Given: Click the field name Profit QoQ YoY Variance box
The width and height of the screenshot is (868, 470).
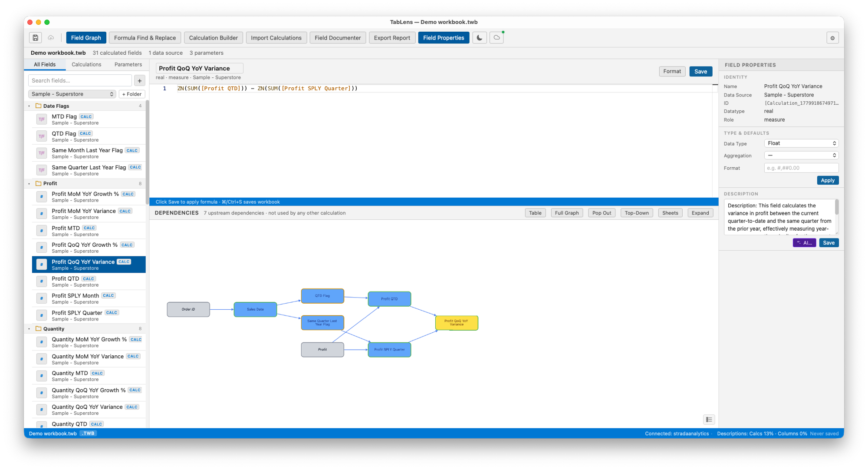Looking at the screenshot, I should point(200,68).
